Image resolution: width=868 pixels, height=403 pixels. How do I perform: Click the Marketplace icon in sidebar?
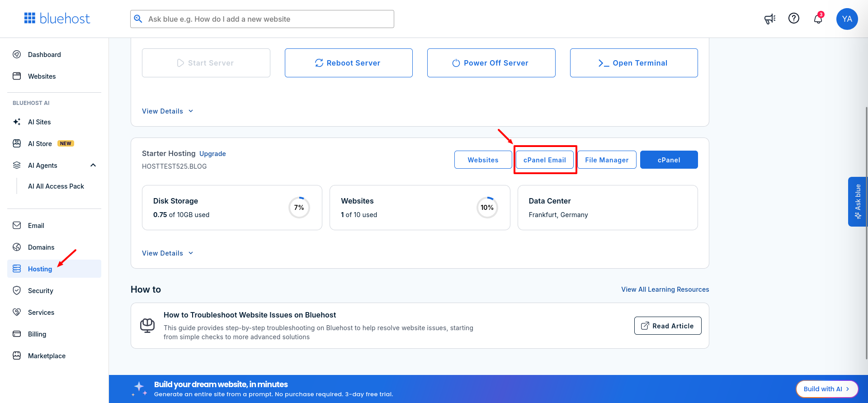click(17, 356)
